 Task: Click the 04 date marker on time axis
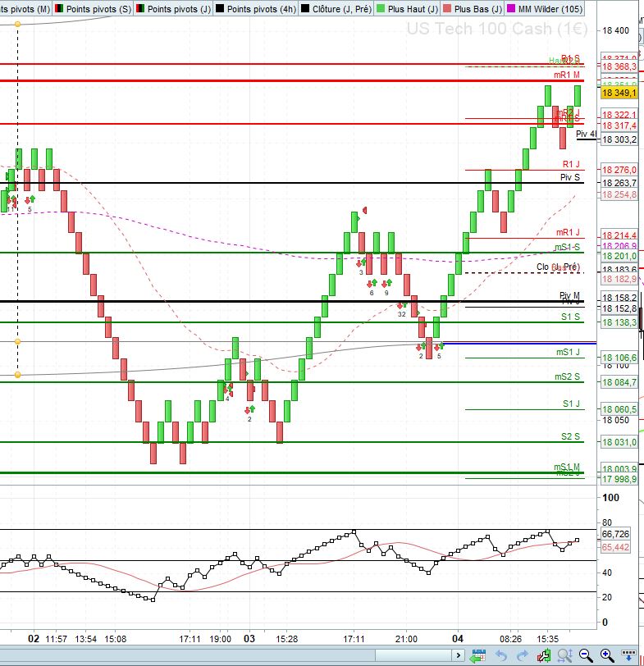(x=458, y=638)
